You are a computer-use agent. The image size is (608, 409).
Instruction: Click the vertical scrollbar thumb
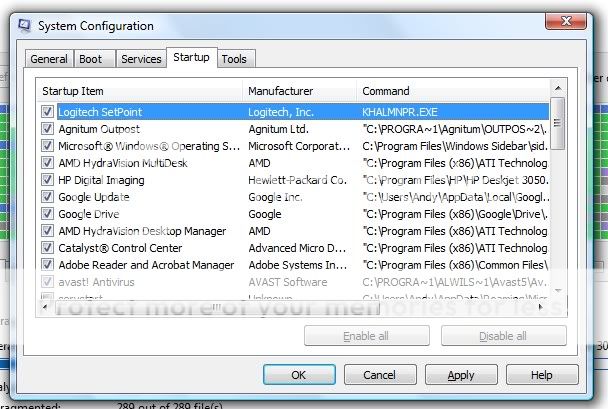point(558,124)
